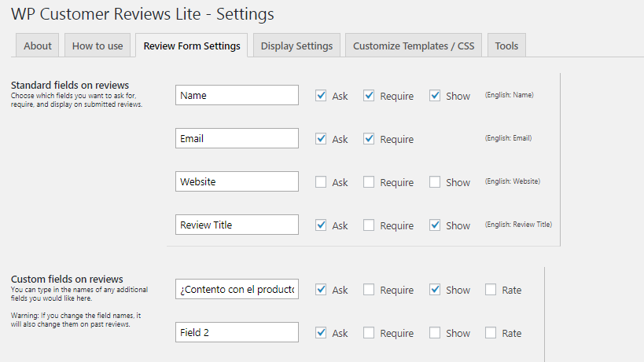This screenshot has width=644, height=362.
Task: Enable Show for the Field 2 row
Action: pyautogui.click(x=435, y=332)
